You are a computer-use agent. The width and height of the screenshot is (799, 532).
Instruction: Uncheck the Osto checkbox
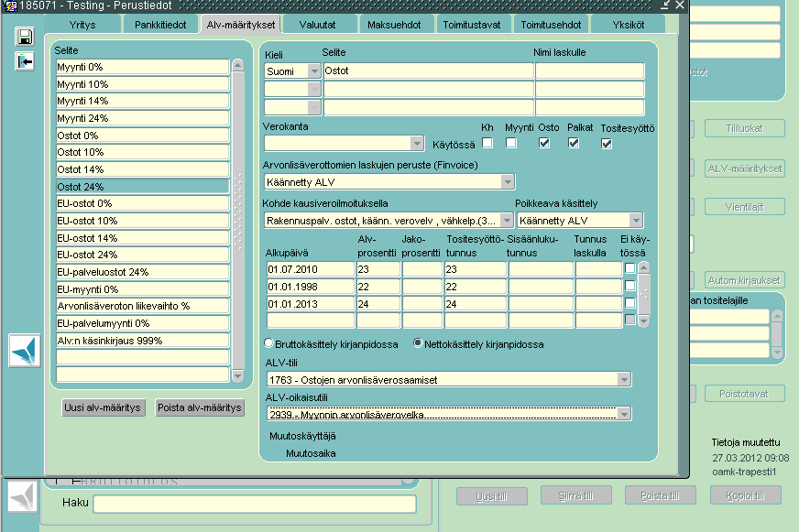[x=544, y=143]
